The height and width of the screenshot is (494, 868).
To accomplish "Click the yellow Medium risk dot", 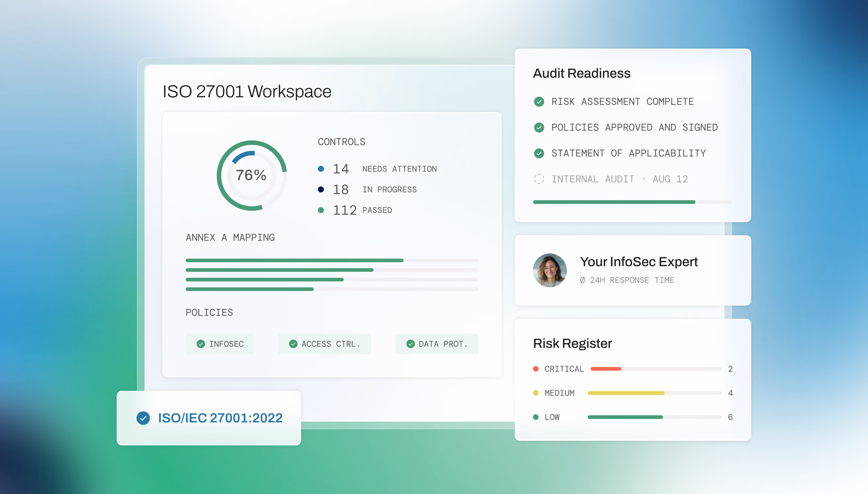I will click(x=536, y=393).
